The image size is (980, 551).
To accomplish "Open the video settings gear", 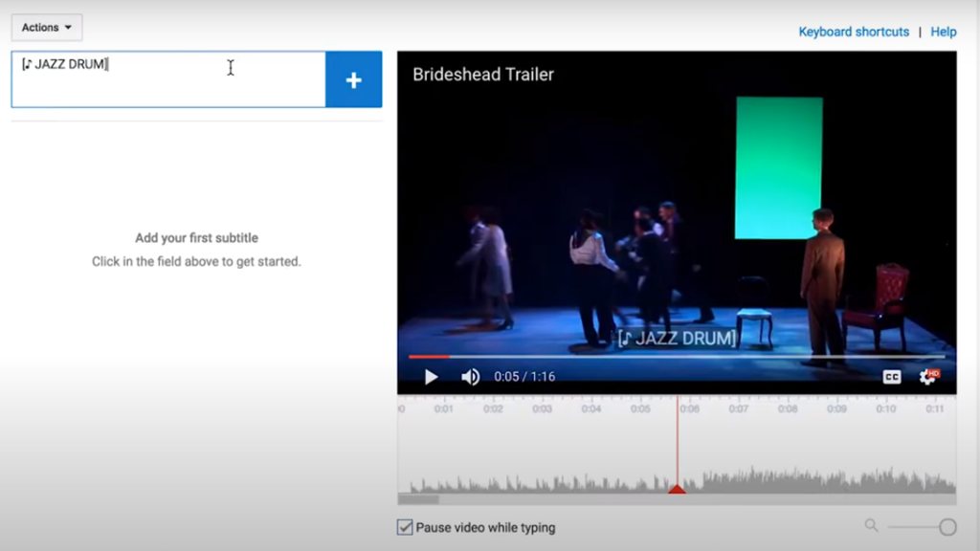I will pyautogui.click(x=927, y=377).
